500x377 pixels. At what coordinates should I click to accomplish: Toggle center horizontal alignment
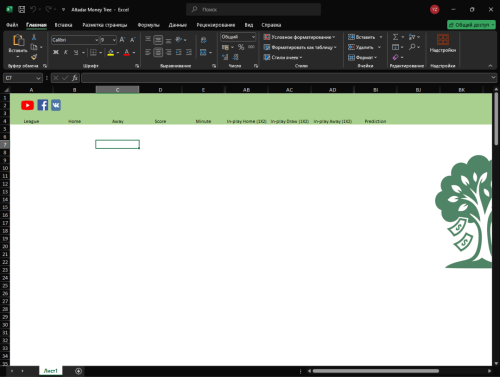point(158,52)
